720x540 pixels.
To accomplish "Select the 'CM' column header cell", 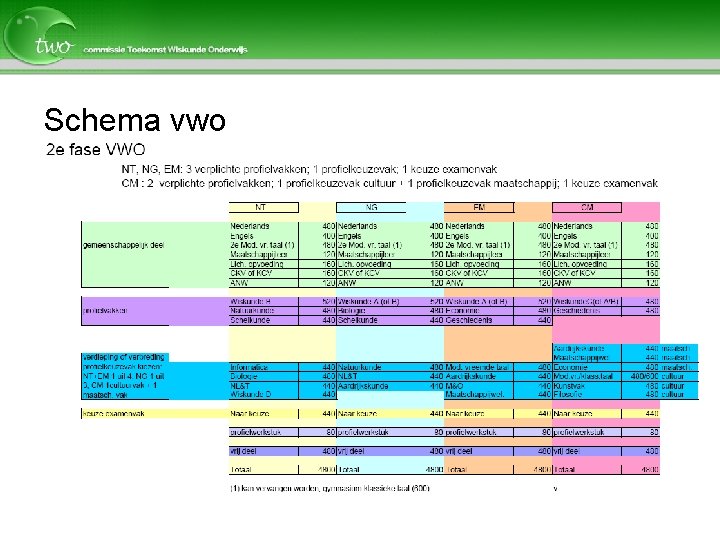I will (x=587, y=208).
